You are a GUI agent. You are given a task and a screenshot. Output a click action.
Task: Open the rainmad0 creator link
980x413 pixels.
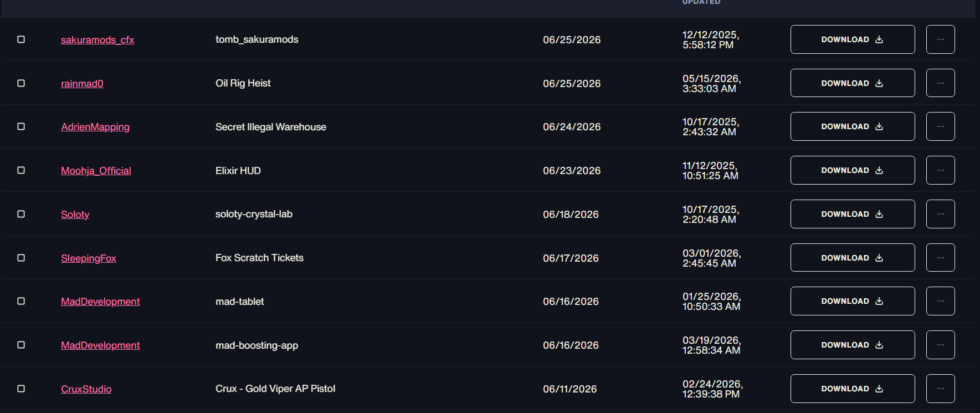(x=82, y=84)
